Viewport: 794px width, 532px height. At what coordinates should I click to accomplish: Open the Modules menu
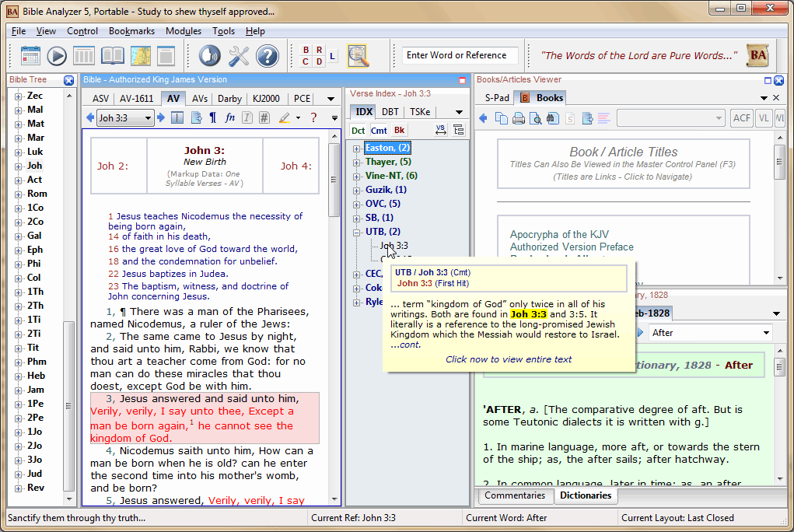184,31
